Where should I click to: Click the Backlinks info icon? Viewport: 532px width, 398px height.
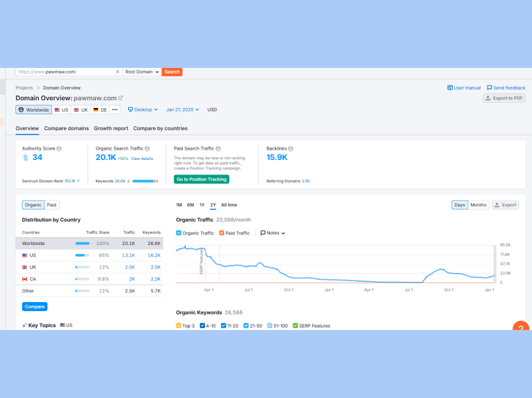click(x=291, y=149)
